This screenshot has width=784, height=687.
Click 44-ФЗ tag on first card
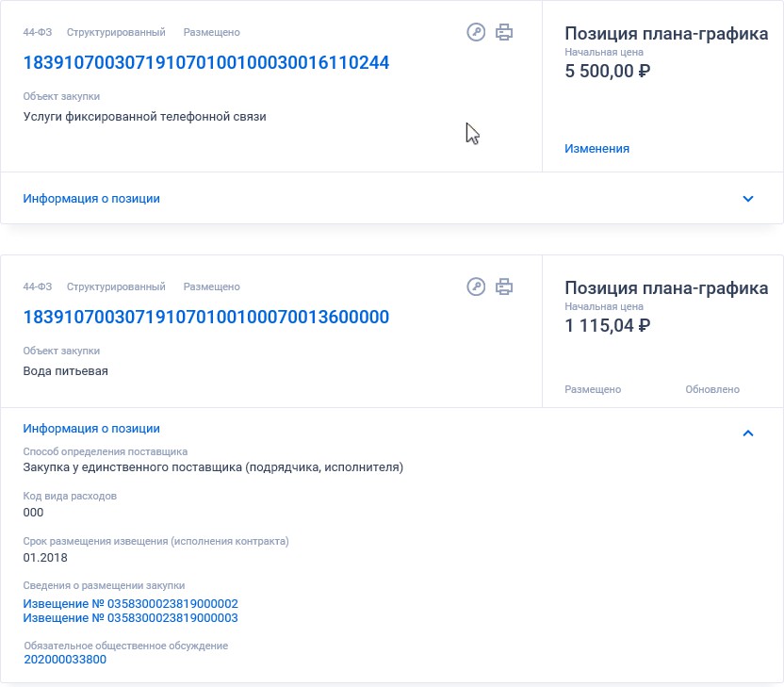[38, 32]
